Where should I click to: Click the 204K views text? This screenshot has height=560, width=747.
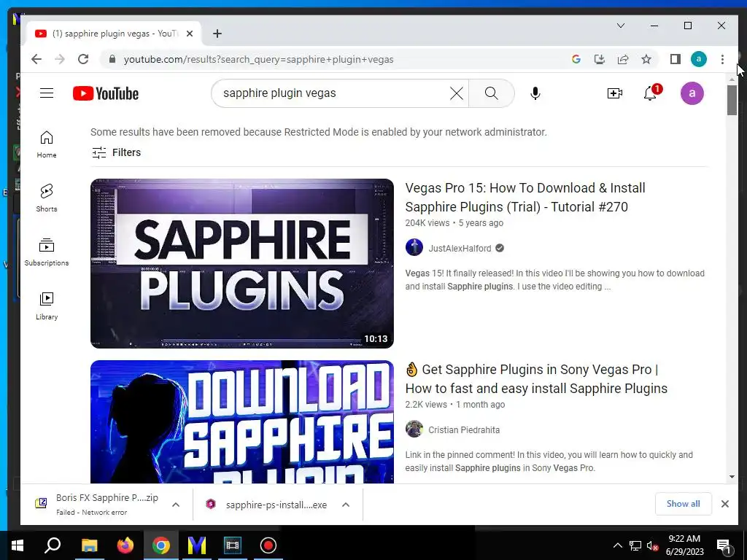coord(427,223)
